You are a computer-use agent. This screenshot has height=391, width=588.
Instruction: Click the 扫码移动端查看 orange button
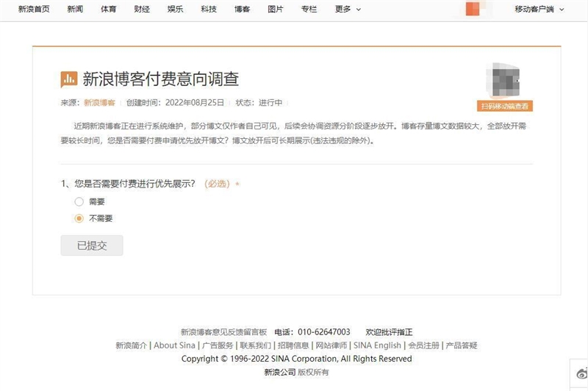point(505,106)
